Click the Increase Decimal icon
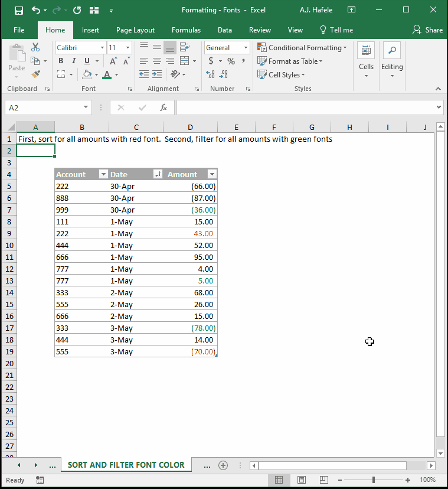This screenshot has width=448, height=489. pyautogui.click(x=211, y=74)
